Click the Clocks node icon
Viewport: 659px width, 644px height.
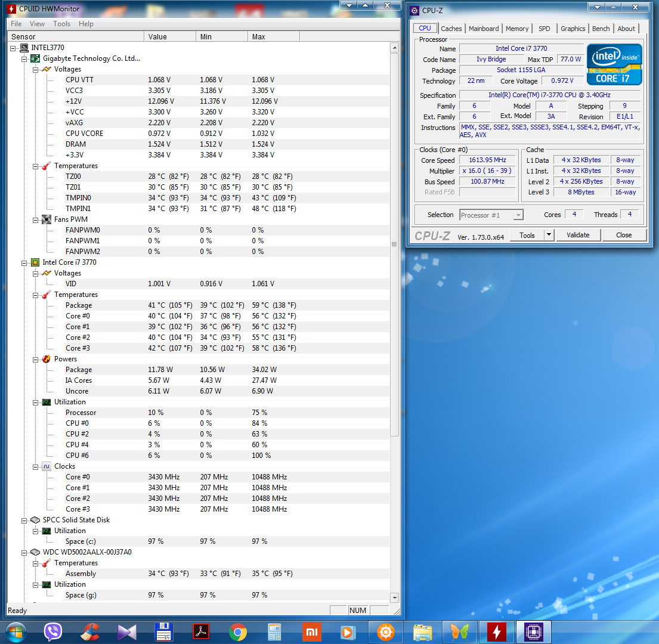coord(47,466)
